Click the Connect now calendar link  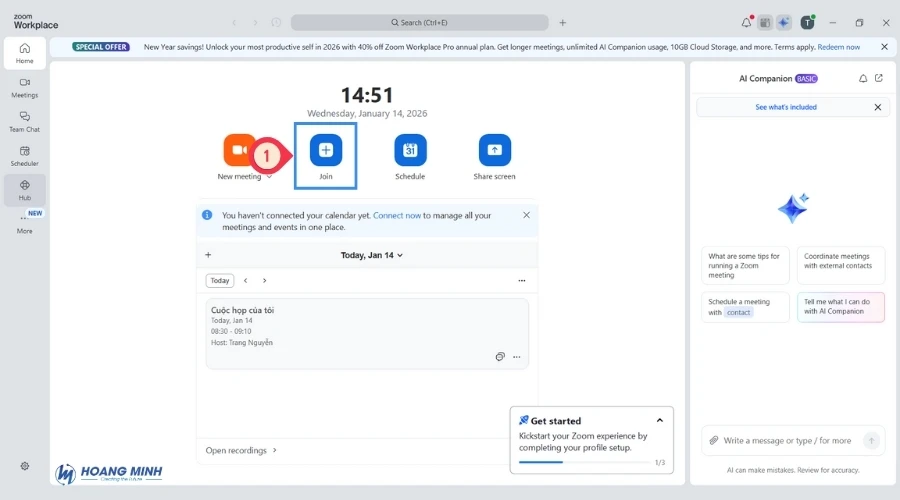click(397, 215)
